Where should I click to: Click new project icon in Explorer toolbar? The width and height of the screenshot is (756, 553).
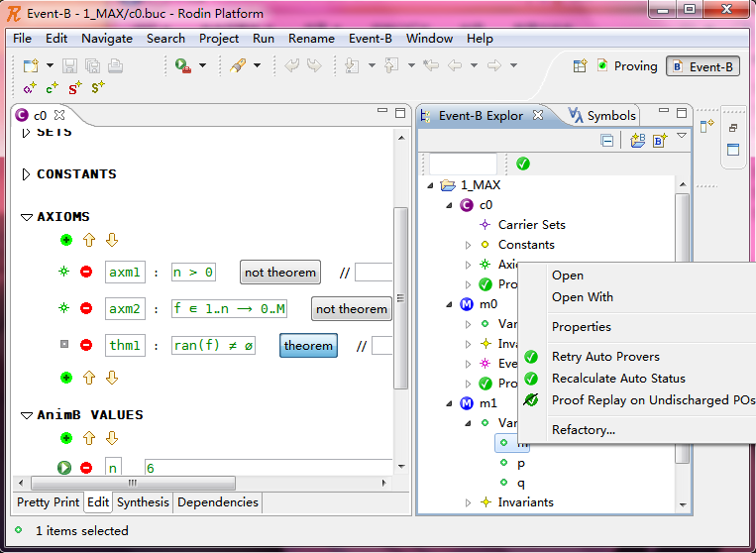637,141
